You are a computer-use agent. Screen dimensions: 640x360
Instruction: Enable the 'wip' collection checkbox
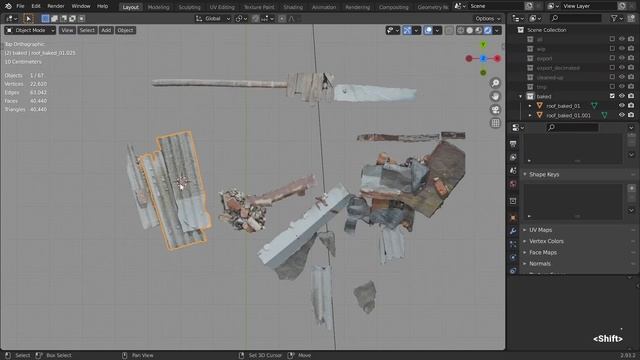point(612,49)
